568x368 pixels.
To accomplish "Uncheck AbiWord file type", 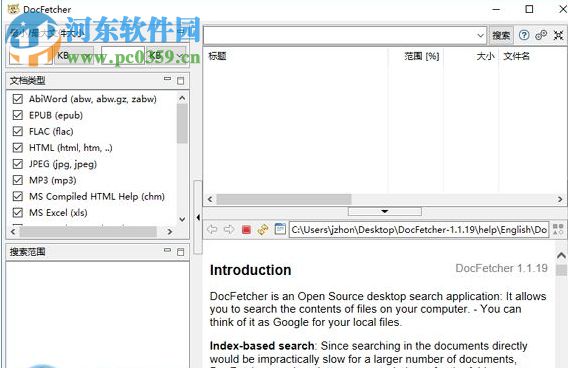I will click(x=17, y=99).
